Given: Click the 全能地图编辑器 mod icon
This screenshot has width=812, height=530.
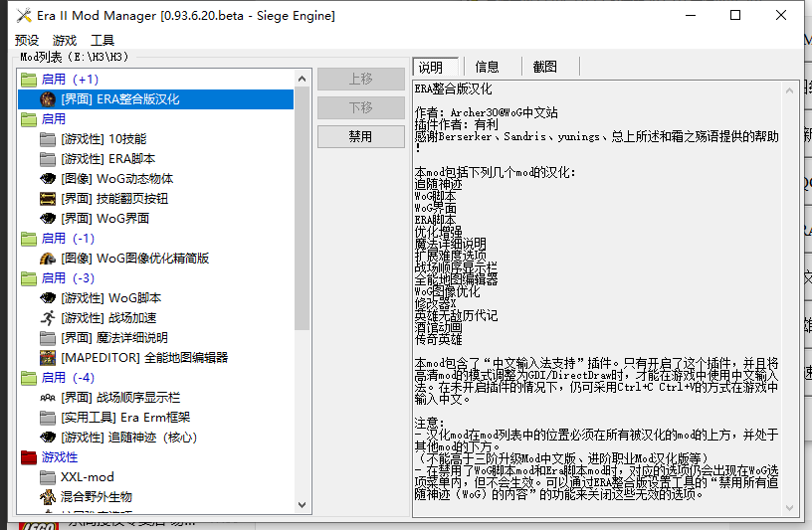Looking at the screenshot, I should point(48,358).
